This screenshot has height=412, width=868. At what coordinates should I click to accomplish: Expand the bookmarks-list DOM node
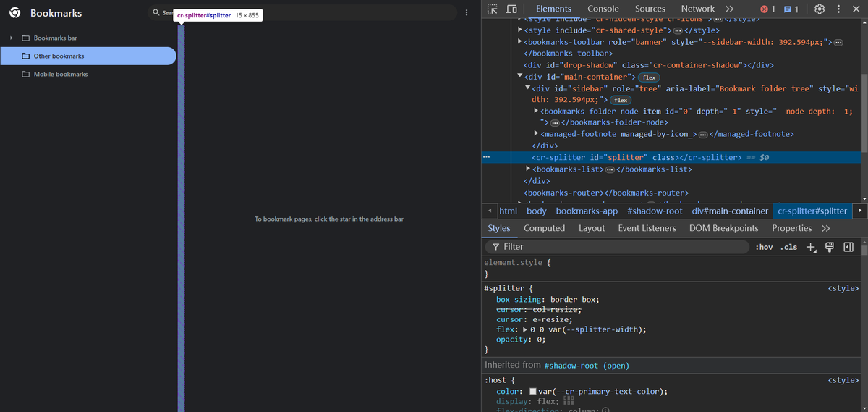[x=529, y=169]
